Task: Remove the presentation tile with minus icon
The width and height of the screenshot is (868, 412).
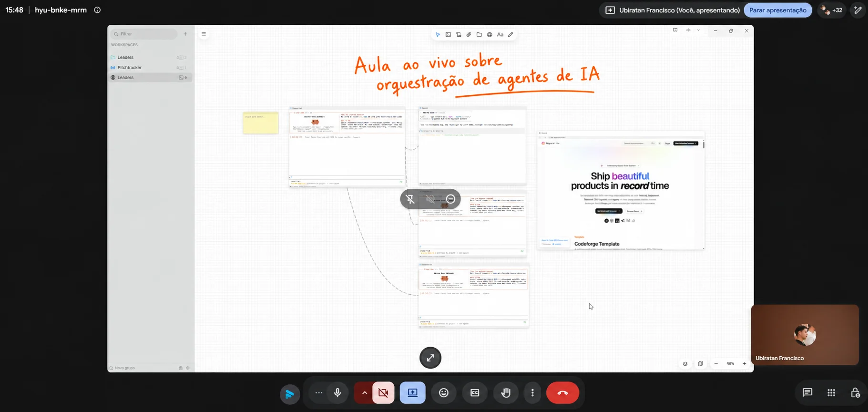Action: click(450, 199)
